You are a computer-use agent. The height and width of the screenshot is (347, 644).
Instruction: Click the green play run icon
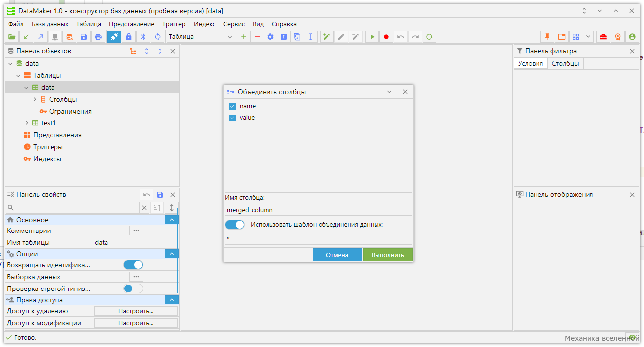point(372,37)
